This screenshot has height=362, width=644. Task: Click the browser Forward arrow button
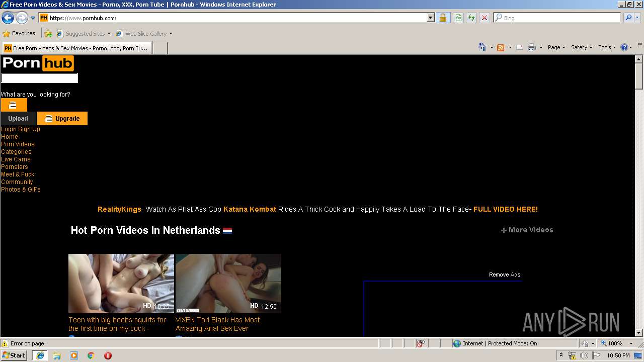[22, 18]
